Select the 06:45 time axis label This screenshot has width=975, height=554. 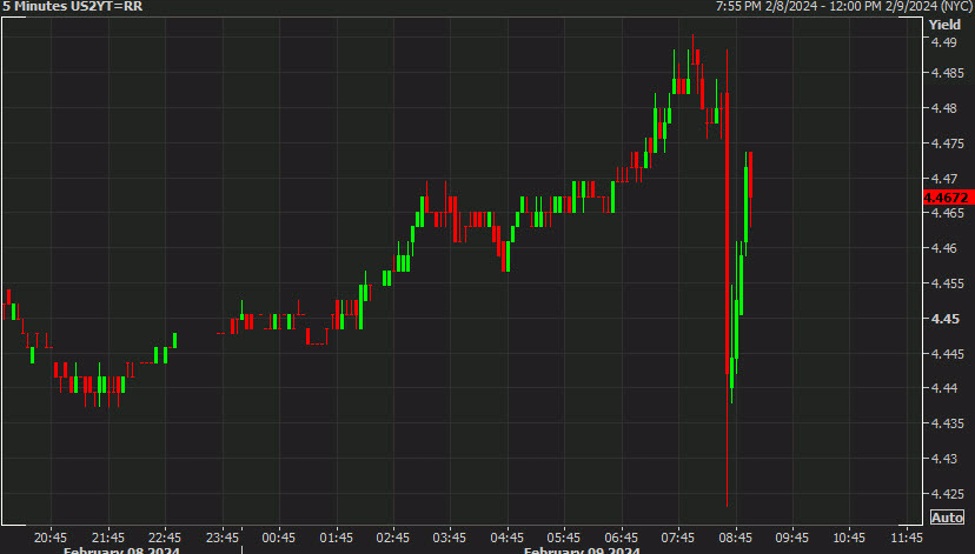coord(621,535)
